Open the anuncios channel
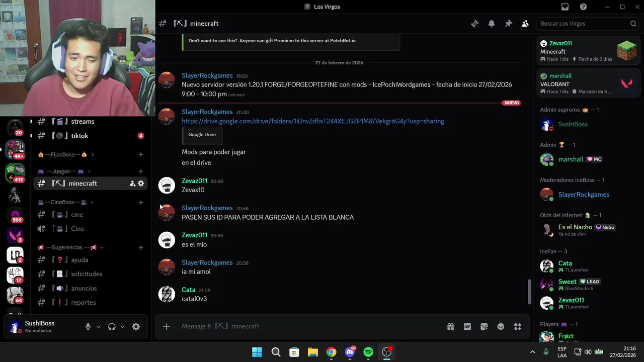This screenshot has height=362, width=644. [x=90, y=289]
